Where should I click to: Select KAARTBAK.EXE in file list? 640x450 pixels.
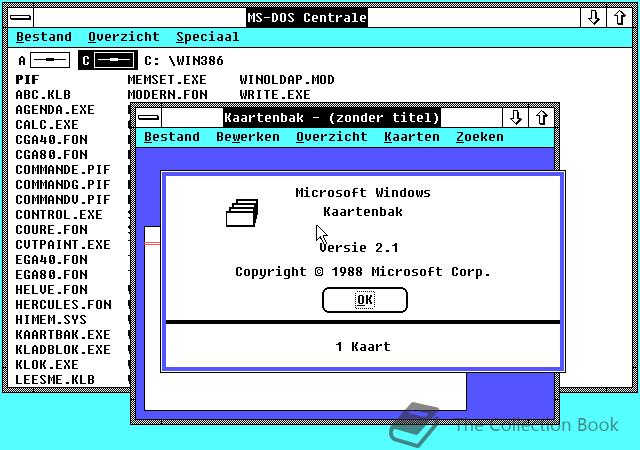coord(63,335)
